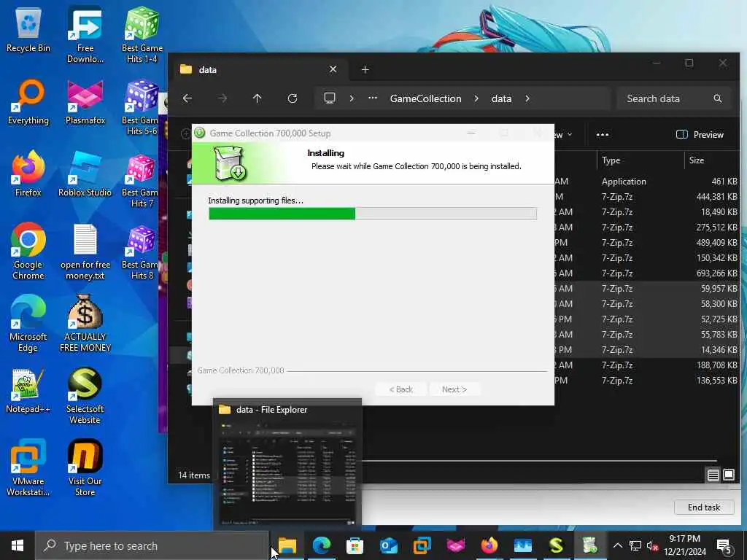The width and height of the screenshot is (747, 560).
Task: Open the ACTUALLY FREE MONEY shortcut
Action: click(x=85, y=324)
